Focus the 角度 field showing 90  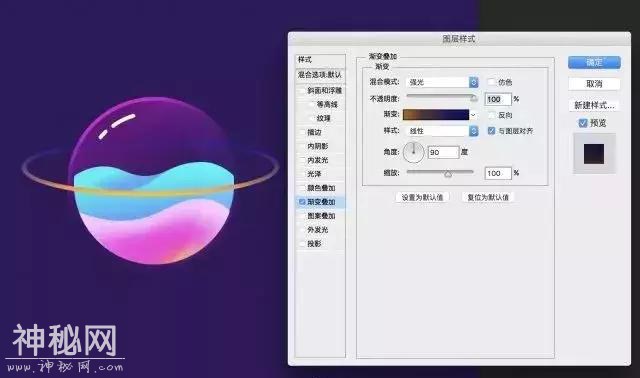click(443, 152)
